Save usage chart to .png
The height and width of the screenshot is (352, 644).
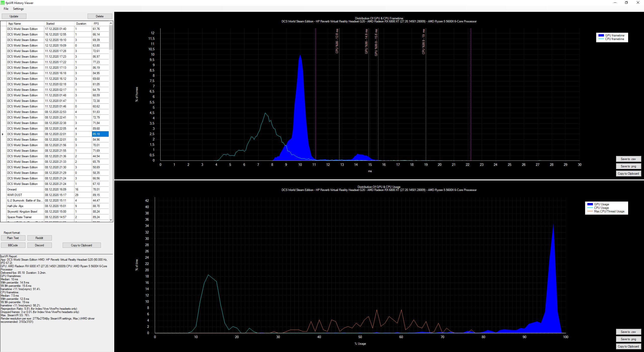tap(628, 339)
